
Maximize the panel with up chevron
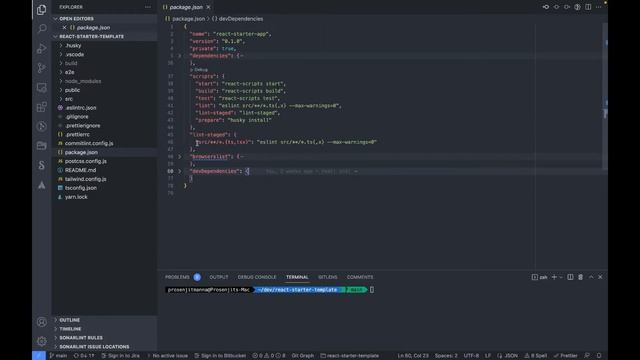[591, 277]
